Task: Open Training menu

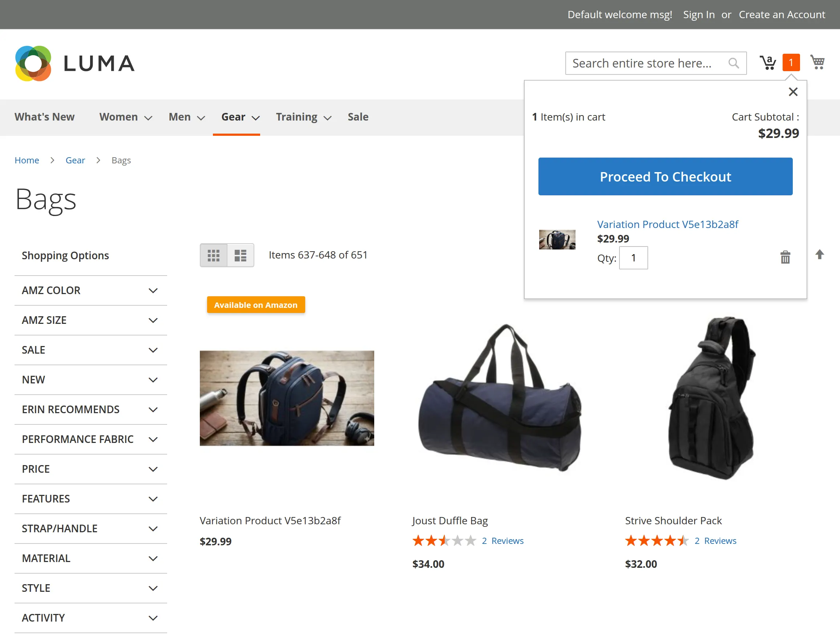Action: (x=304, y=117)
